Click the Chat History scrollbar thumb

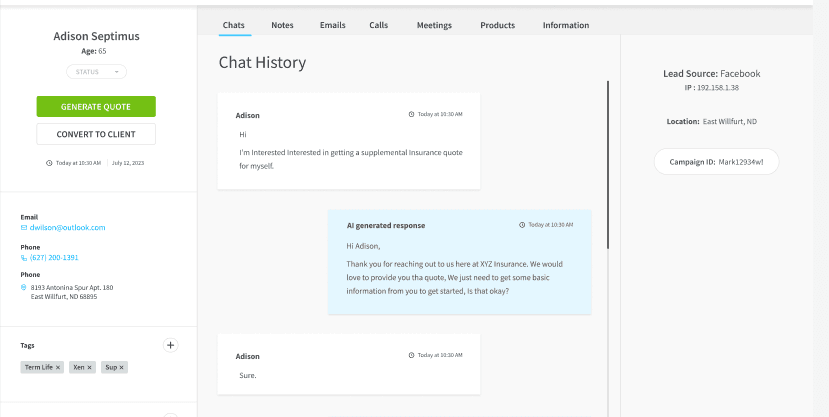[608, 164]
